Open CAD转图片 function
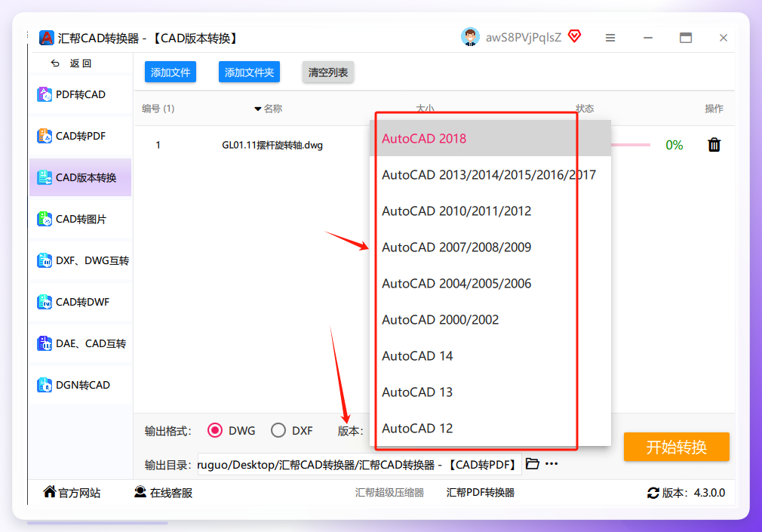Image resolution: width=762 pixels, height=532 pixels. (x=81, y=219)
